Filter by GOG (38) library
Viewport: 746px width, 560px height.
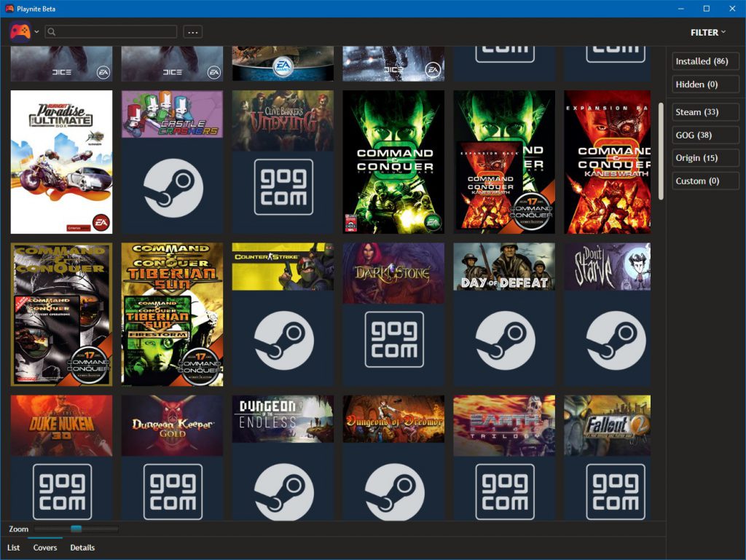coord(705,135)
